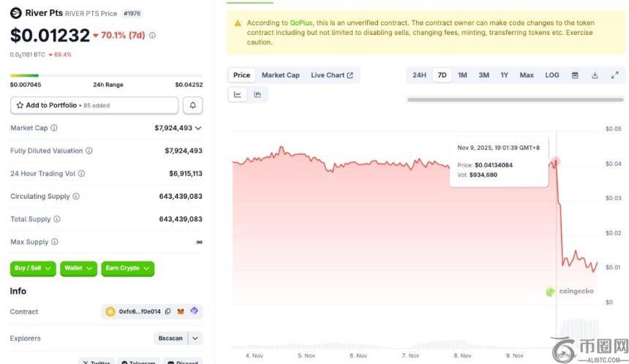Toggle LOG scale on the chart
The width and height of the screenshot is (629, 364).
[x=552, y=75]
